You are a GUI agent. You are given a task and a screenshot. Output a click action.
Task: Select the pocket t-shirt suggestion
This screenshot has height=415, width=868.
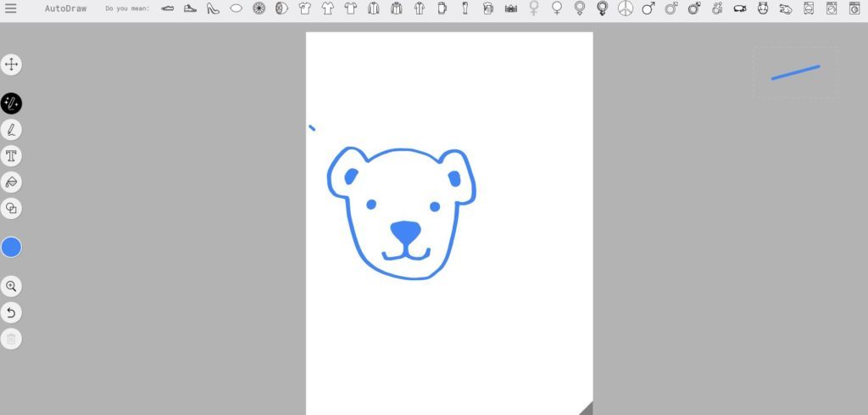point(305,8)
